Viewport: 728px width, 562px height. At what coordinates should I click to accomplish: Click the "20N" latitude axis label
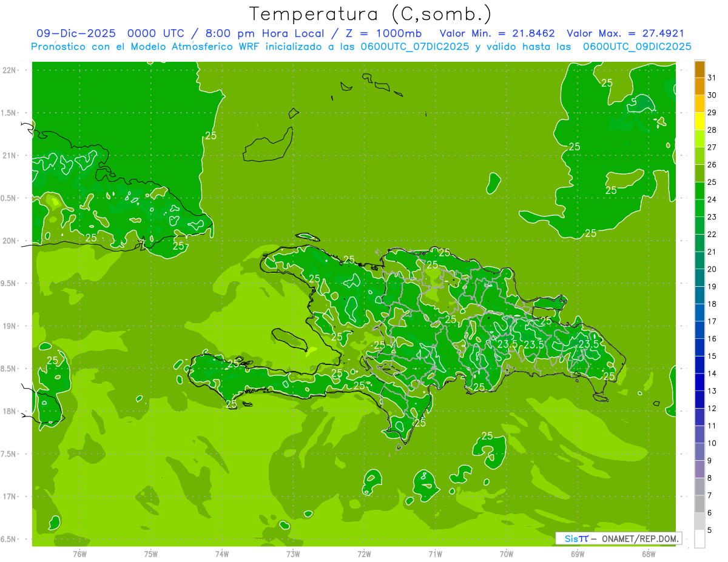click(x=8, y=241)
